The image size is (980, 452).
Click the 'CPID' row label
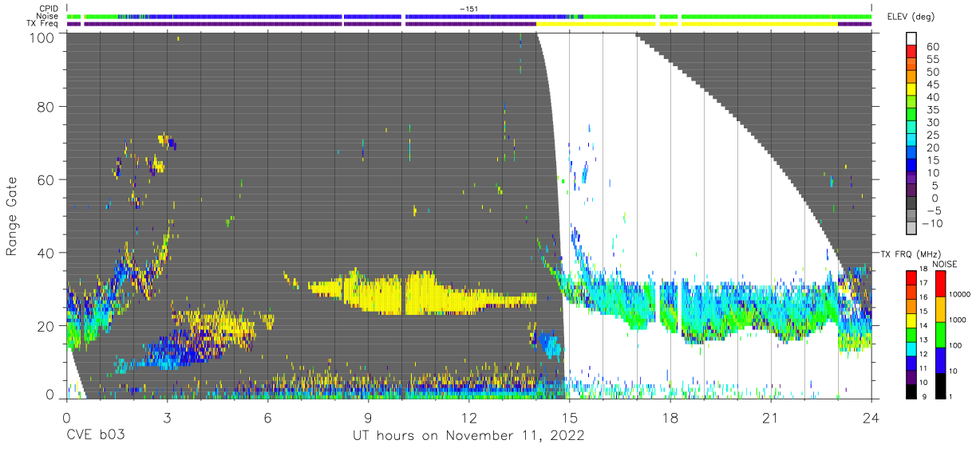[49, 9]
